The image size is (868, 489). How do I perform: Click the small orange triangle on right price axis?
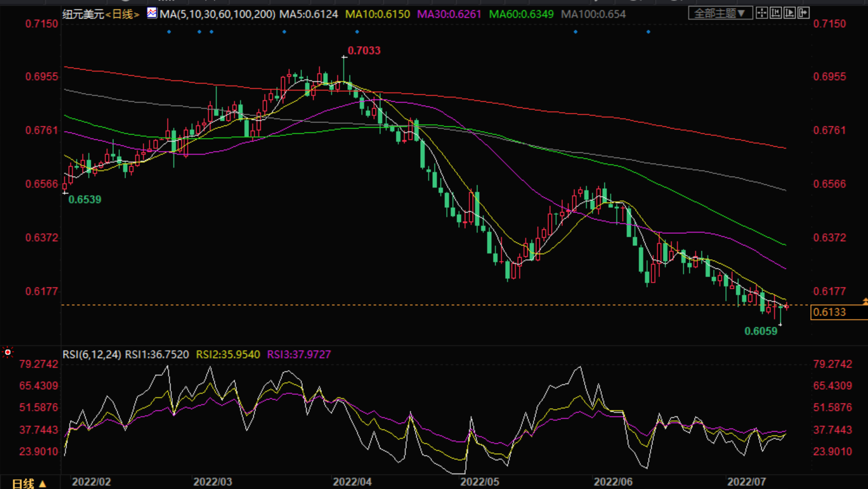tap(865, 301)
